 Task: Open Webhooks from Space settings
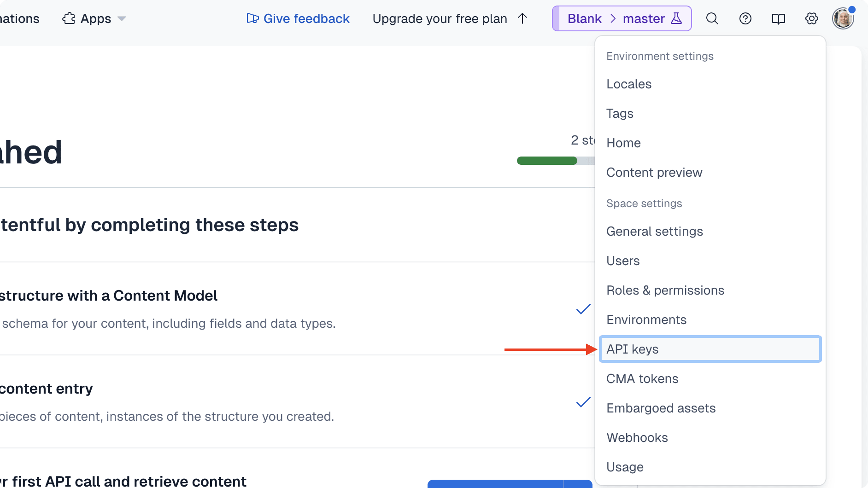[x=637, y=437]
